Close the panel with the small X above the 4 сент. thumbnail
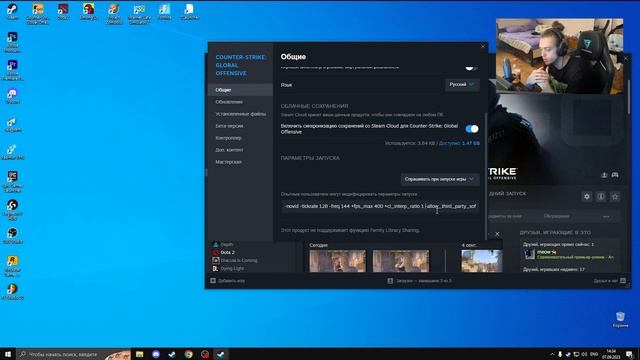This screenshot has width=640, height=360. point(497,234)
